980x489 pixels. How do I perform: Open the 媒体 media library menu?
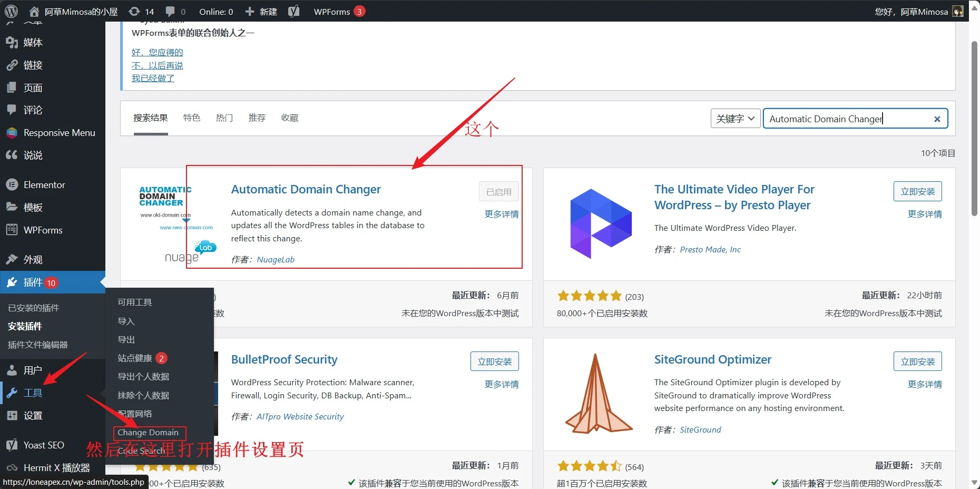[33, 43]
